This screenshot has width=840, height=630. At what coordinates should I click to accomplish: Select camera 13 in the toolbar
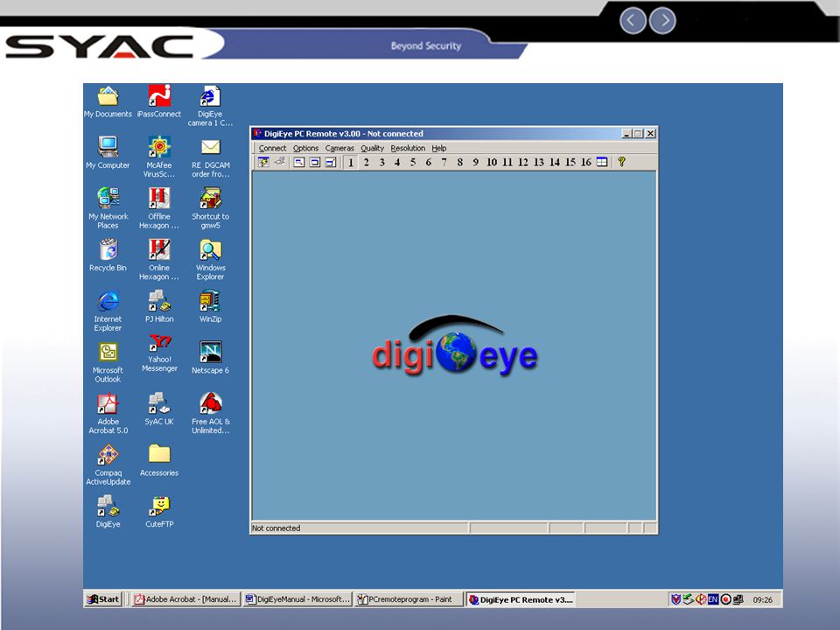point(538,162)
